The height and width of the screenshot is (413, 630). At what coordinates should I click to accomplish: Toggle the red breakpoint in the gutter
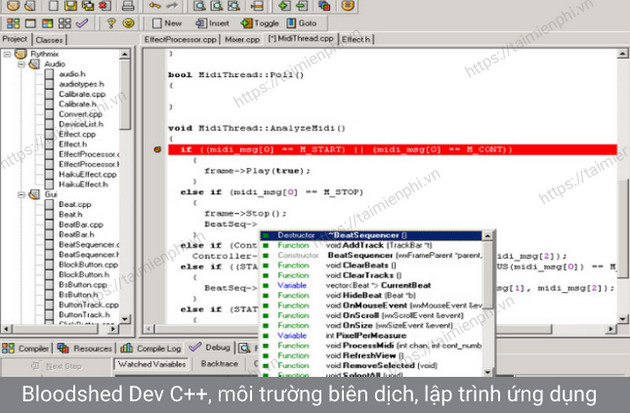tap(158, 149)
